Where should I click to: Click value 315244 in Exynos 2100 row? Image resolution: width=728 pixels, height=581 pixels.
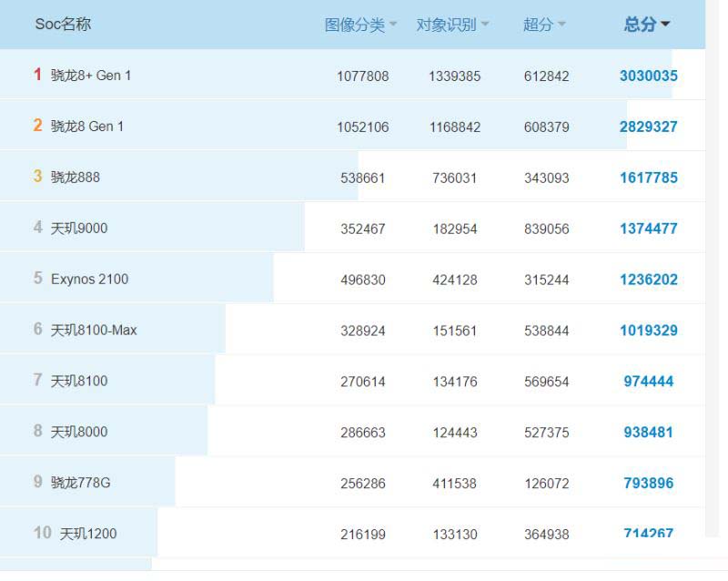click(x=547, y=280)
